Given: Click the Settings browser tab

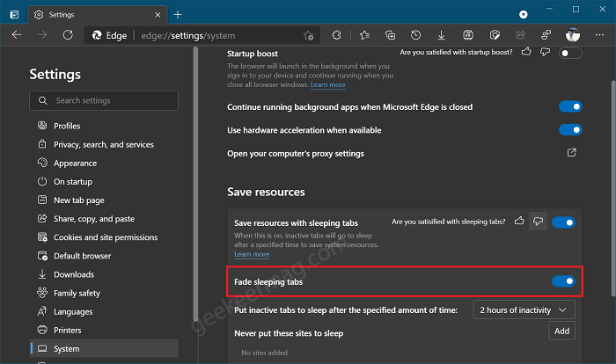Looking at the screenshot, I should pyautogui.click(x=98, y=15).
